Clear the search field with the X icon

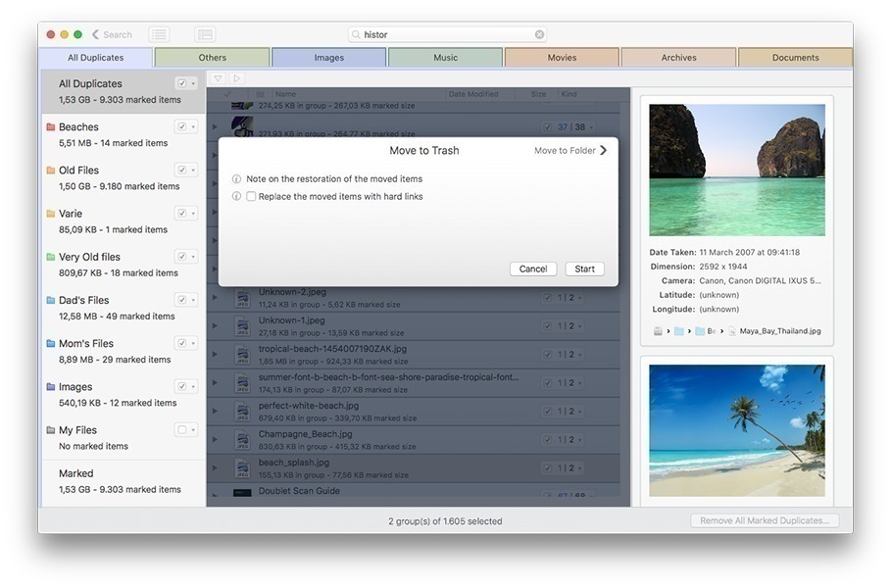pos(539,34)
